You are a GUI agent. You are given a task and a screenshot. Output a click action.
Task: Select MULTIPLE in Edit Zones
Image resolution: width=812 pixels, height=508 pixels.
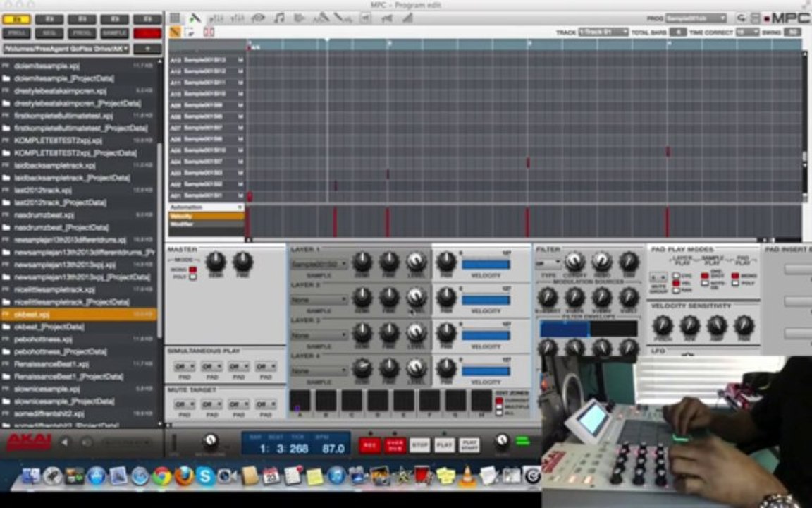pyautogui.click(x=499, y=407)
